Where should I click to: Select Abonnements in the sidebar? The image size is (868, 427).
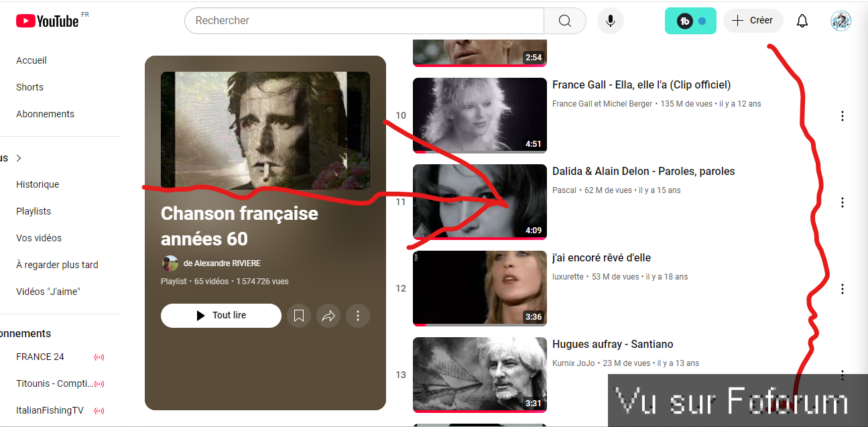(45, 114)
